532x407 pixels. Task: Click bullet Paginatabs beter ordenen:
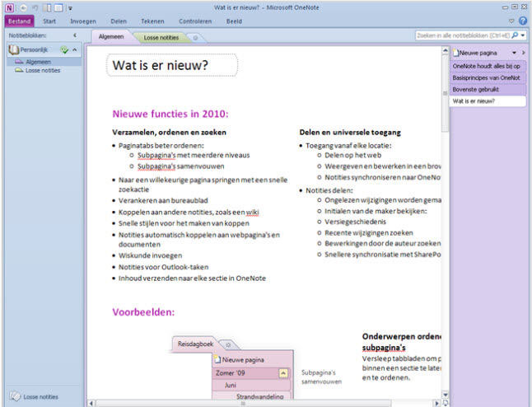coord(161,146)
